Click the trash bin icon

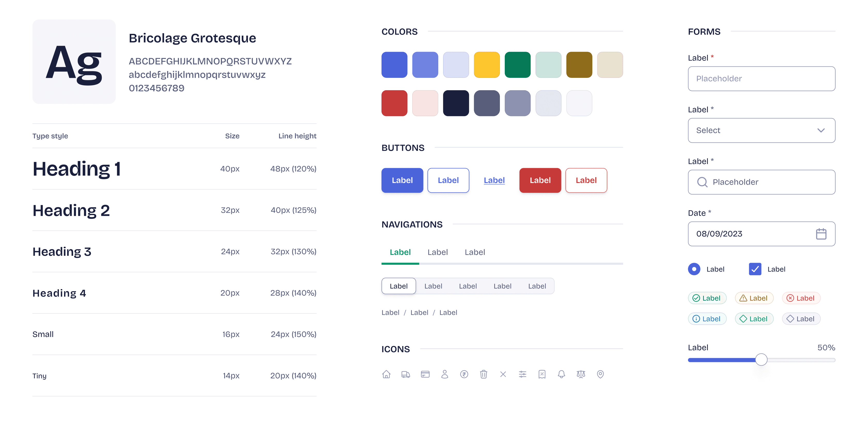click(x=484, y=374)
